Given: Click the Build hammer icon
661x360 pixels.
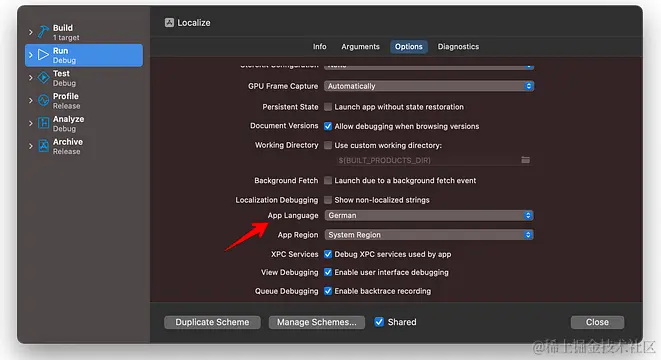Looking at the screenshot, I should [43, 32].
